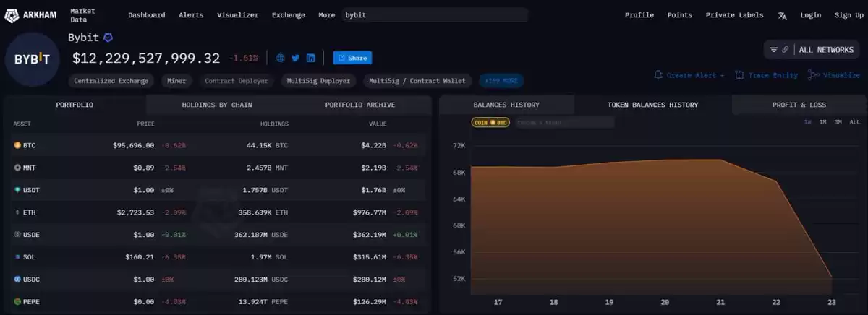Click the Trace Entity link text

[x=773, y=75]
